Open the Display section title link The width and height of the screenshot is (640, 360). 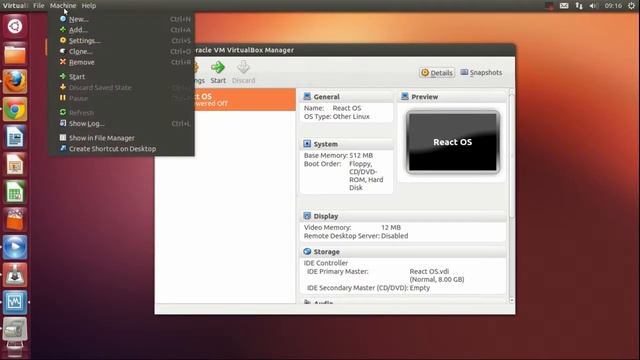click(326, 216)
